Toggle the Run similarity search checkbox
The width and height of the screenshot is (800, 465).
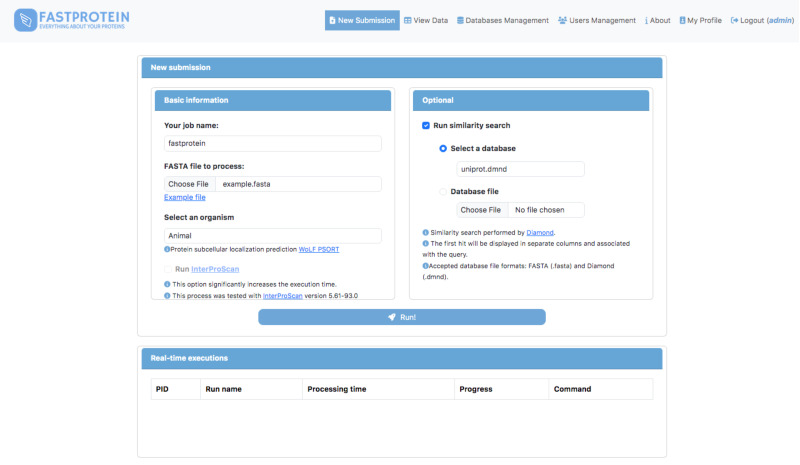(x=426, y=126)
